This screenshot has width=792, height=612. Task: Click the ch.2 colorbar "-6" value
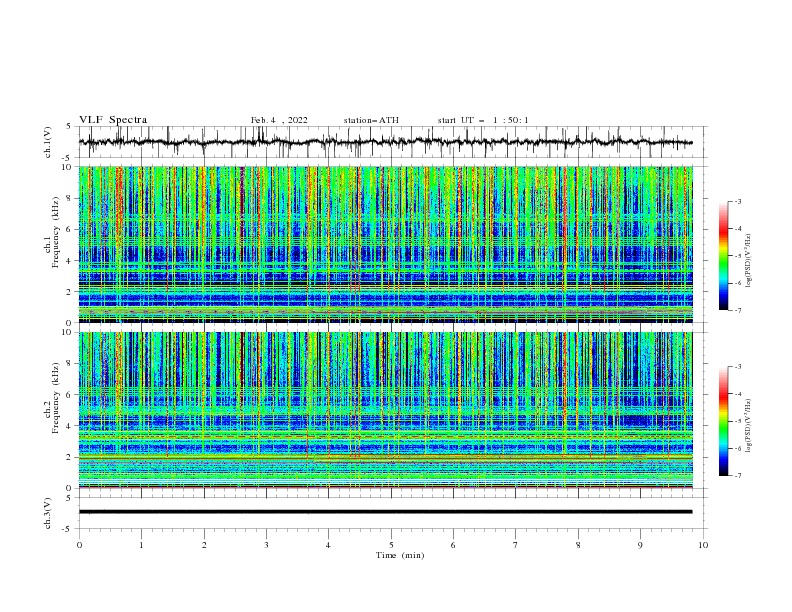[x=738, y=448]
